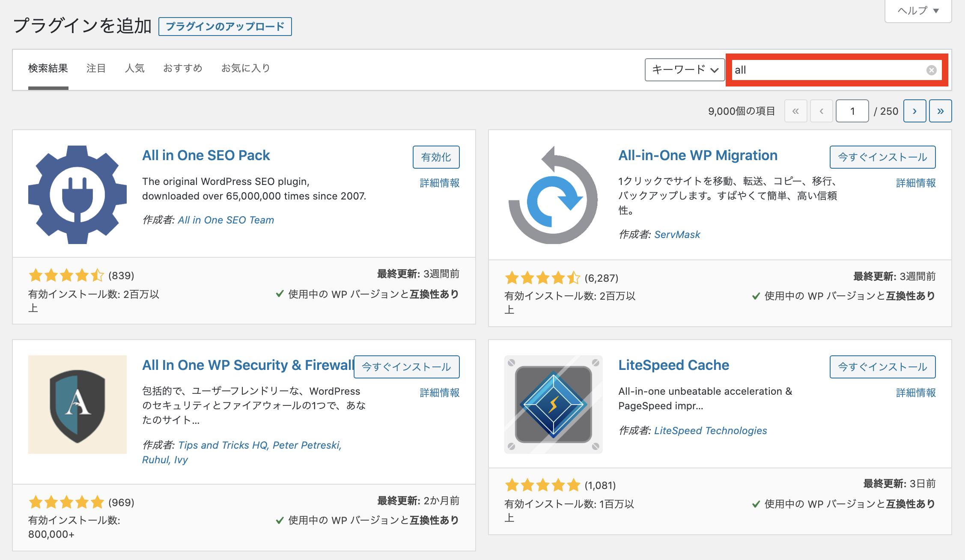
Task: Click the 9,000個の項目 count text
Action: (x=742, y=111)
